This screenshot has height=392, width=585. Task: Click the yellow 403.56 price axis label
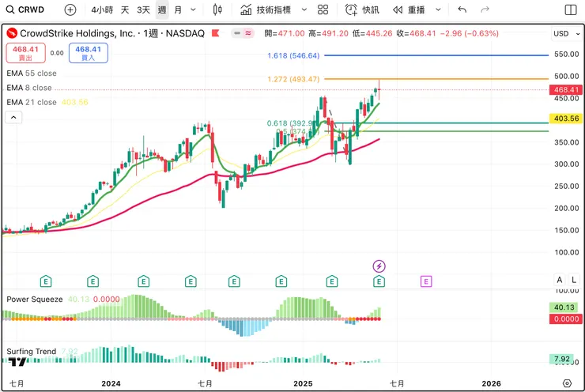pos(566,119)
